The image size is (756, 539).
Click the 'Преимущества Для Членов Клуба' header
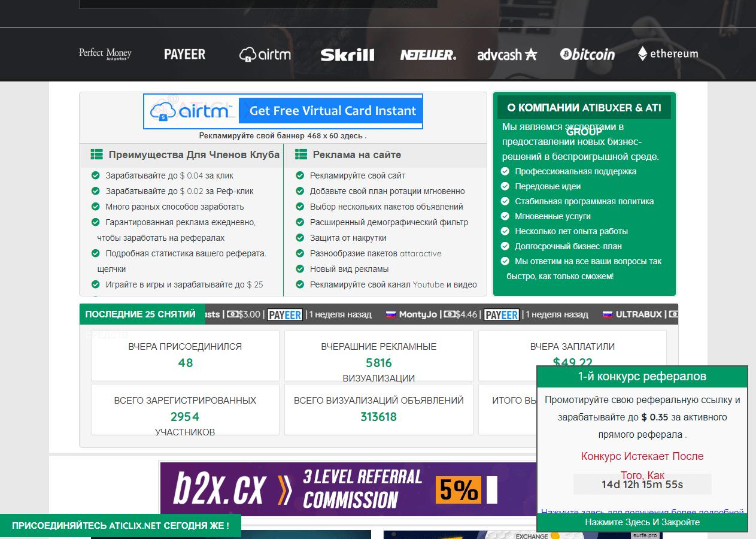point(193,155)
